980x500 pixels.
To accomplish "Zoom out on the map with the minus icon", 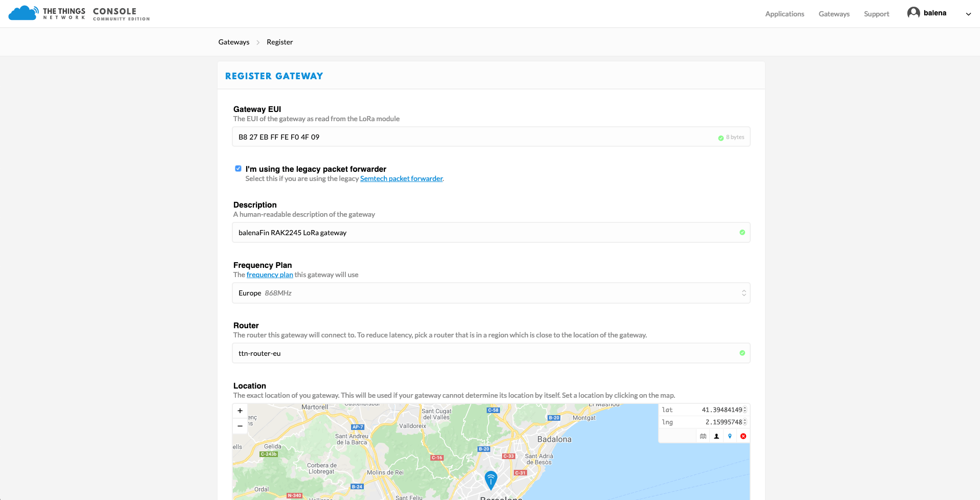I will pyautogui.click(x=239, y=425).
